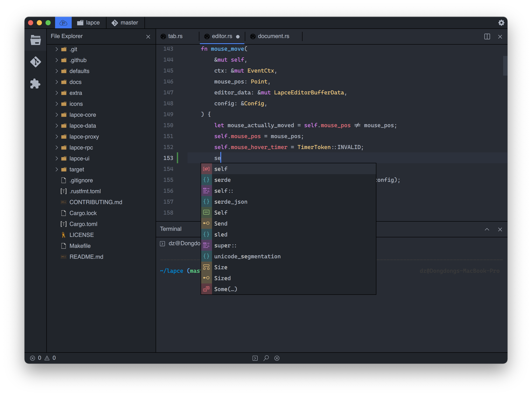Image resolution: width=532 pixels, height=396 pixels.
Task: Select serde_json from completion list
Action: point(231,201)
